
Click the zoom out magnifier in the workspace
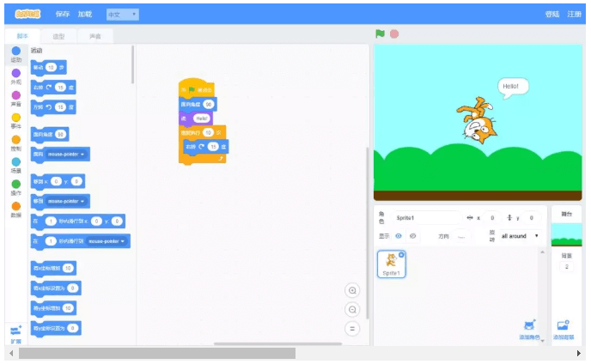352,310
